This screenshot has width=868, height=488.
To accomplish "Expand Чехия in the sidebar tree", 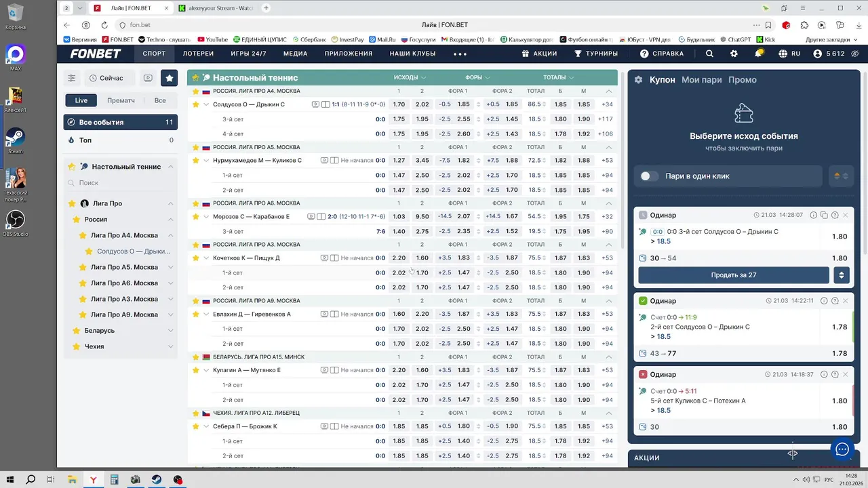I will [171, 346].
